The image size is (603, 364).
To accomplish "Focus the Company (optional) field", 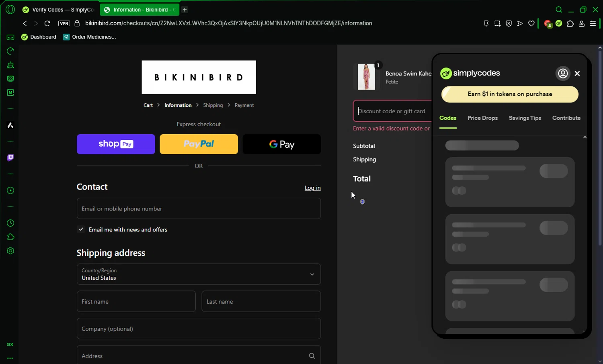I will pyautogui.click(x=199, y=329).
